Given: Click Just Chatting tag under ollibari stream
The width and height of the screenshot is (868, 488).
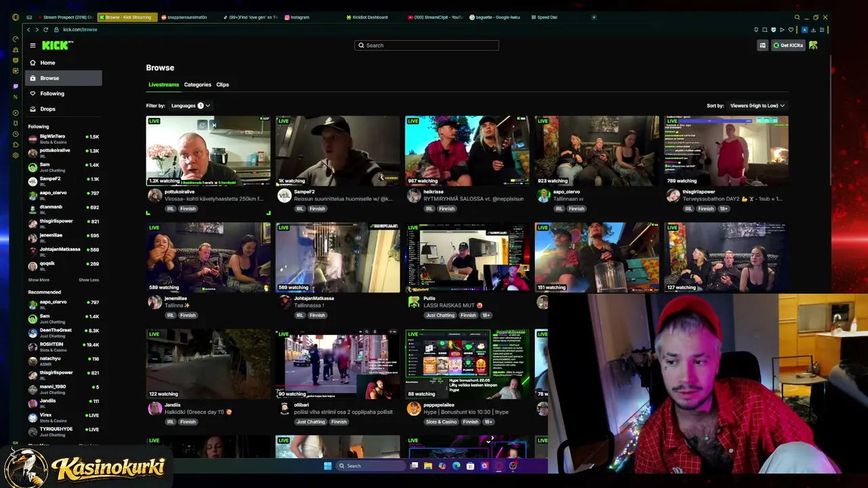Looking at the screenshot, I should (311, 422).
